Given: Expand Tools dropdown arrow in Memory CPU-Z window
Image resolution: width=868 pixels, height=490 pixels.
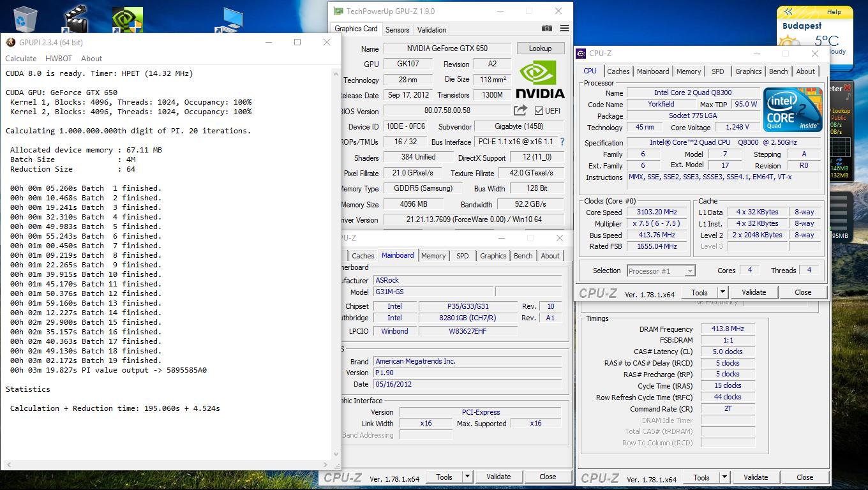Looking at the screenshot, I should tap(724, 477).
